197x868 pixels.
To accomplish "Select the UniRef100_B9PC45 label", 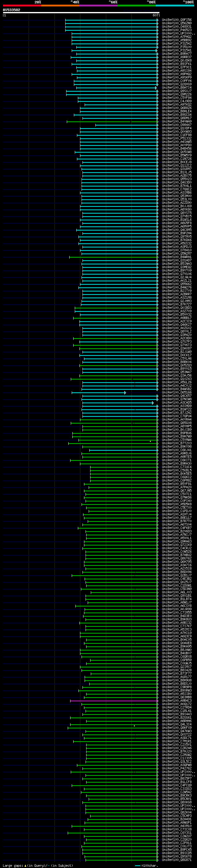I will pos(177,850).
